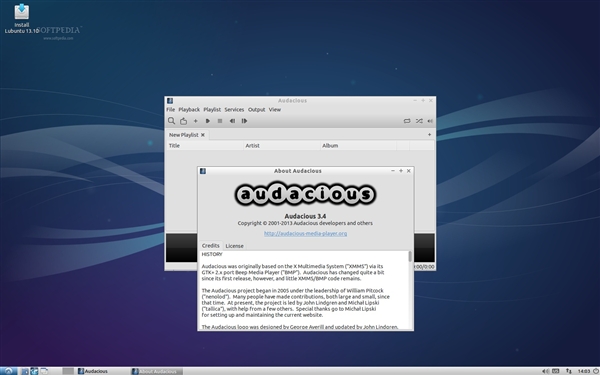The image size is (600, 375).
Task: Click the desktop pager in taskbar
Action: (x=68, y=371)
